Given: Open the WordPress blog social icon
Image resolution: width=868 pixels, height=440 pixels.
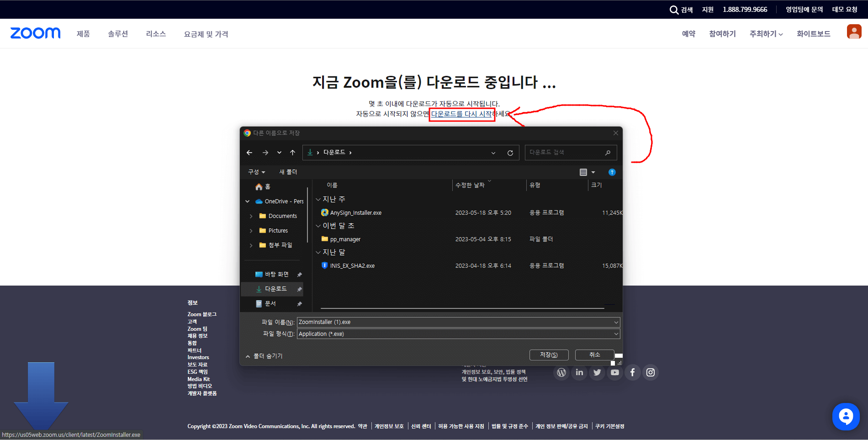Looking at the screenshot, I should coord(561,372).
